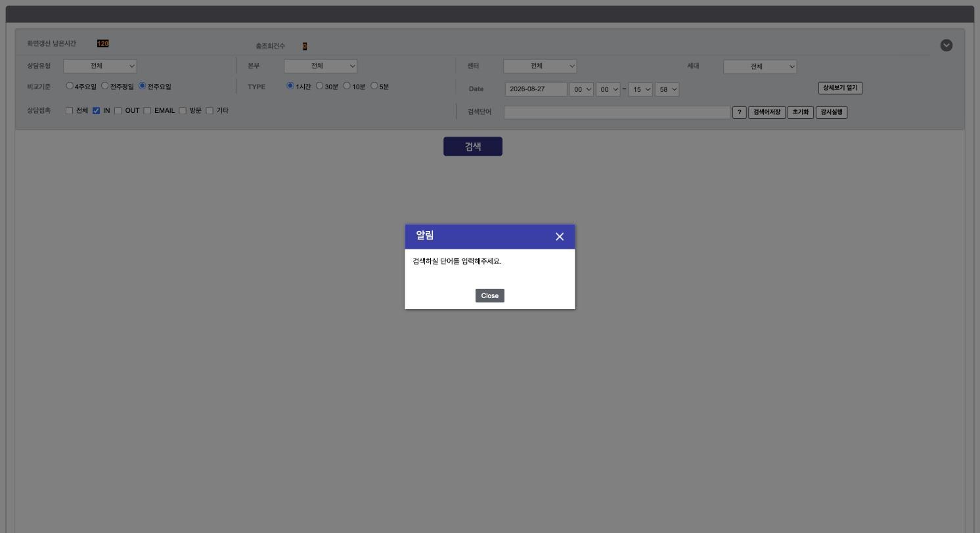Check the 방문 checkbox

tap(183, 111)
